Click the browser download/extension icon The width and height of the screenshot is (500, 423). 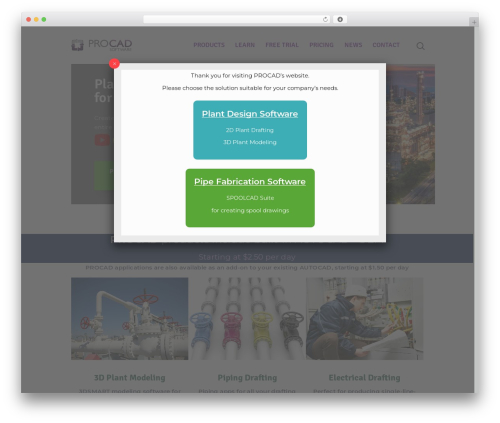tap(340, 20)
